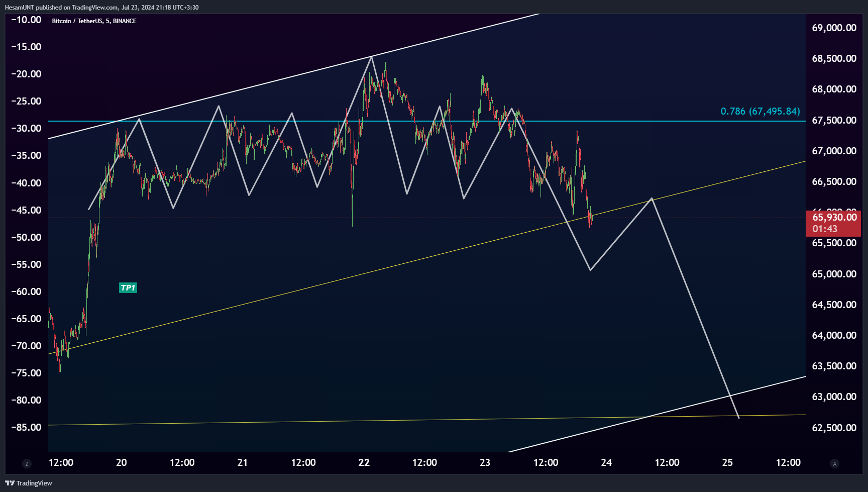Click the Bitcoin / TetherUS, 5, BINANCE title
The width and height of the screenshot is (868, 492).
pos(94,21)
